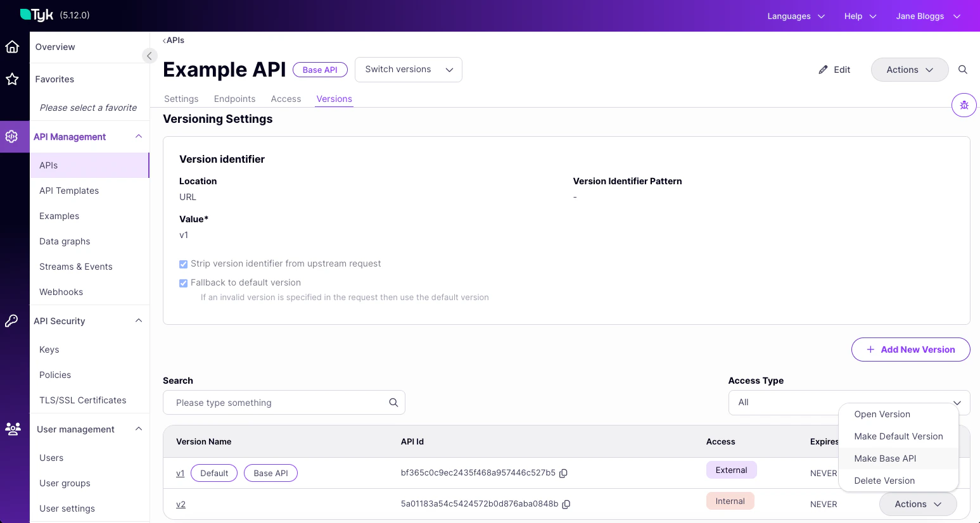Open API Management gear icon in sidebar

[x=13, y=136]
